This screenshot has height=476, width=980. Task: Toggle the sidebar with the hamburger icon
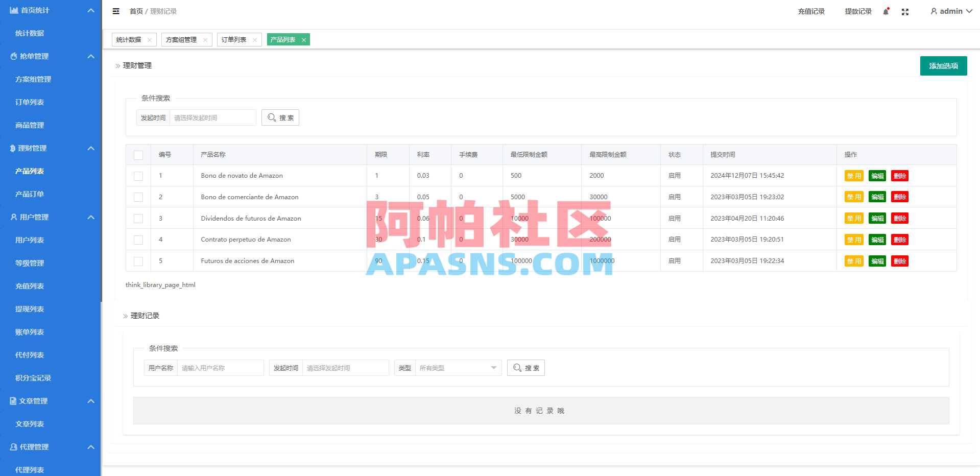coord(116,11)
